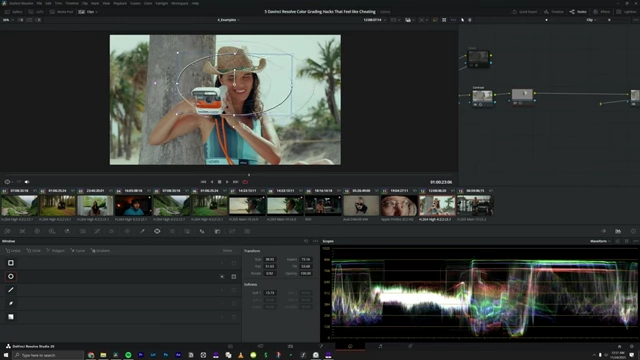640x360 pixels.
Task: Select the Window (power window) palette icon
Action: point(157,231)
